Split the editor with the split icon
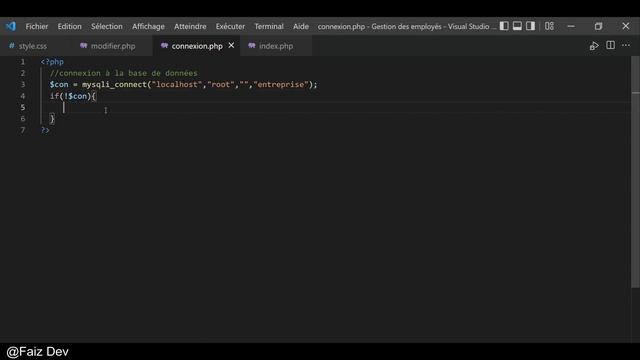The image size is (640, 360). 610,45
